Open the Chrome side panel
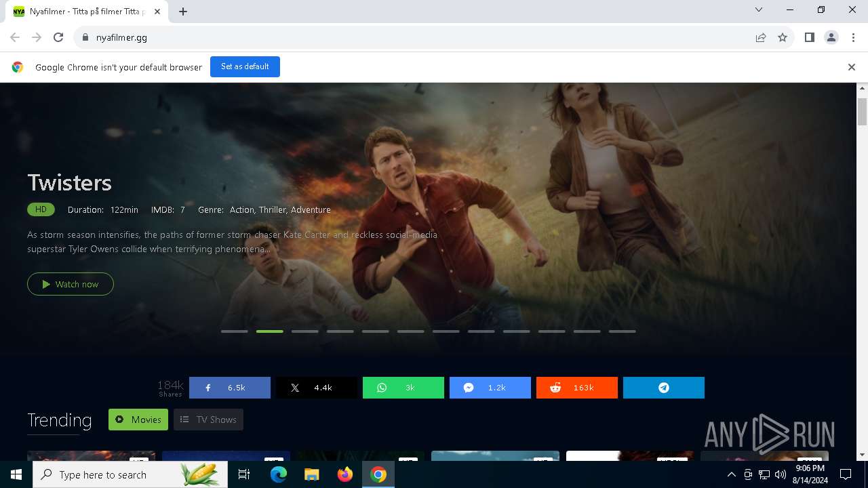868x488 pixels. pyautogui.click(x=810, y=37)
